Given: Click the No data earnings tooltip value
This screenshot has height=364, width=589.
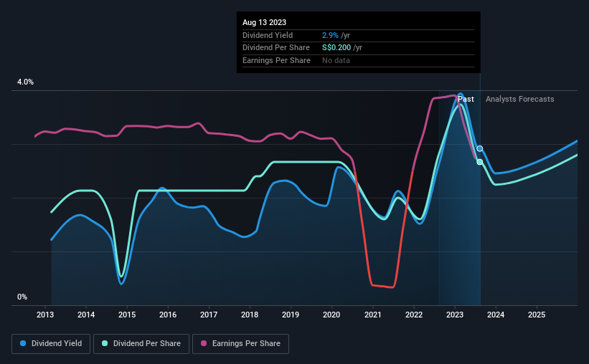Looking at the screenshot, I should tap(336, 60).
